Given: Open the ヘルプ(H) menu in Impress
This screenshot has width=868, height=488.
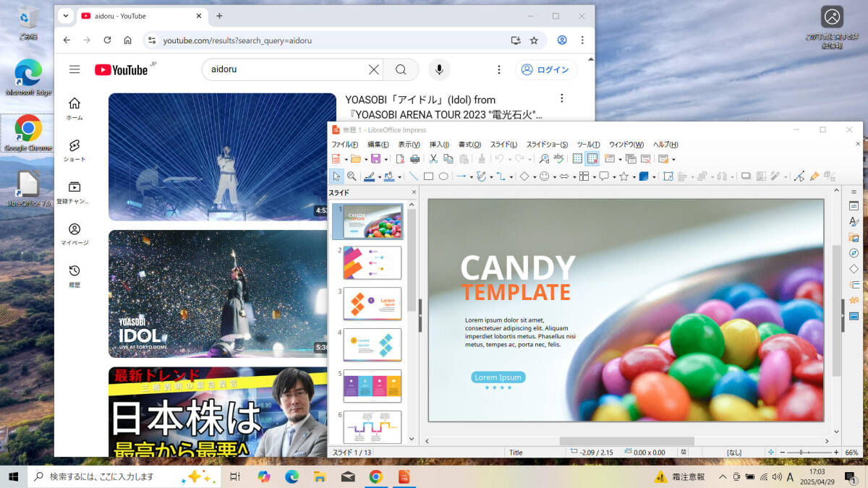Looking at the screenshot, I should (x=665, y=145).
